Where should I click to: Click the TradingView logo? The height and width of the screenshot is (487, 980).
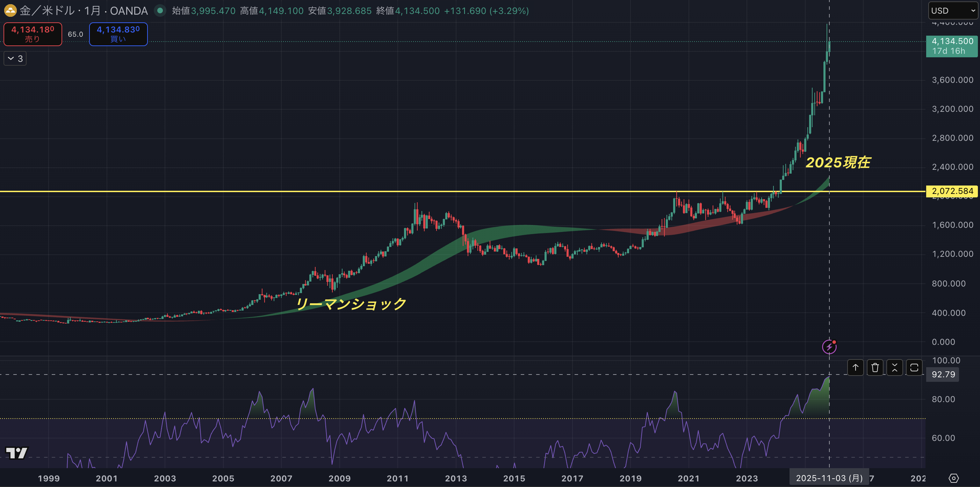point(17,452)
